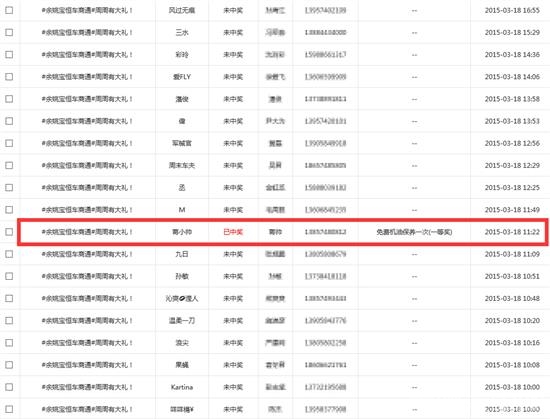
Task: Tick the checkbox for the 三水 entry
Action: [9, 32]
